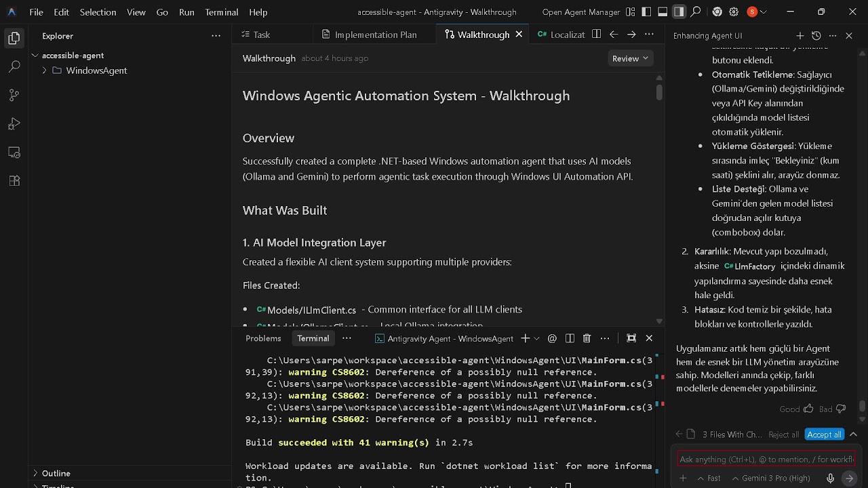The width and height of the screenshot is (868, 488).
Task: Open new terminal profile dropdown arrow
Action: pyautogui.click(x=536, y=338)
